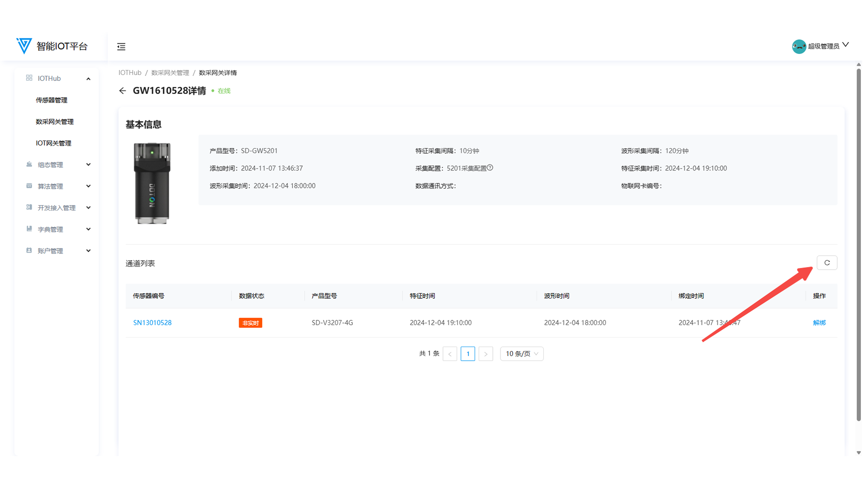Expand the 算法管理 menu chevron
This screenshot has width=868, height=488.
(89, 186)
